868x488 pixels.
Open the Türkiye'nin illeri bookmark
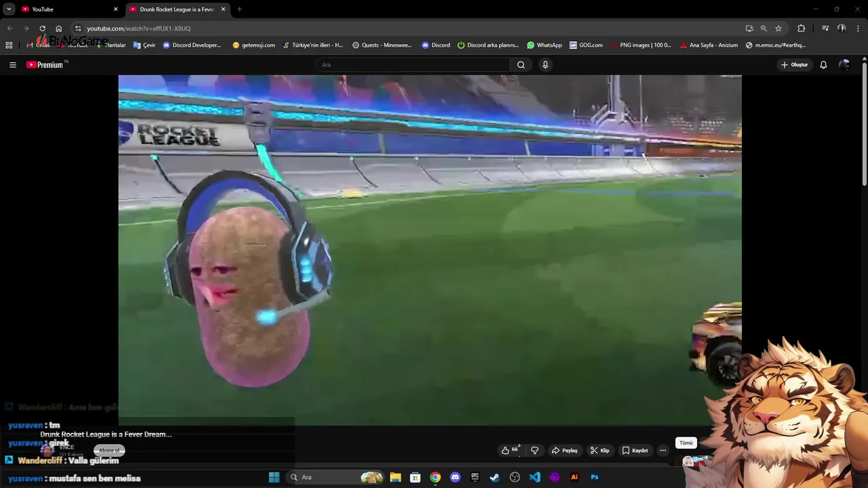pos(313,45)
